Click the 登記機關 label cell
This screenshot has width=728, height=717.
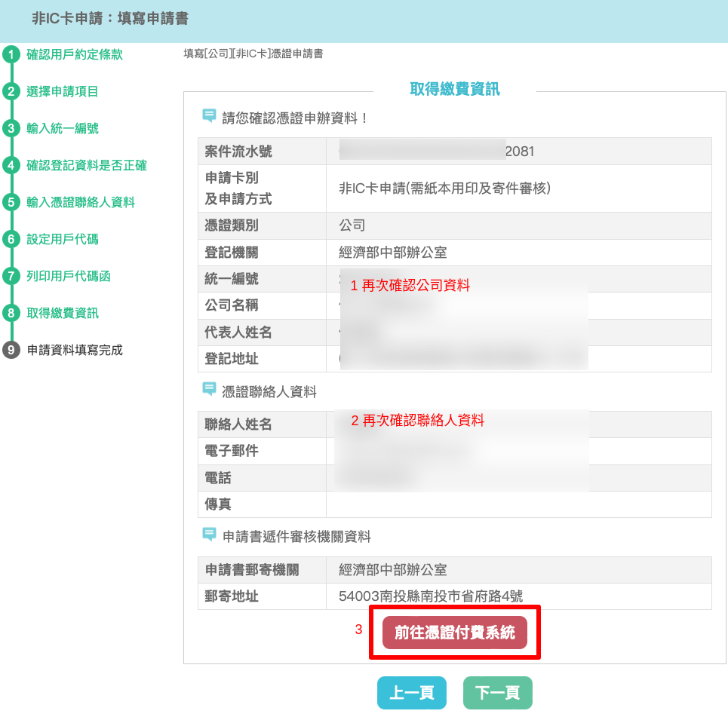tap(262, 253)
